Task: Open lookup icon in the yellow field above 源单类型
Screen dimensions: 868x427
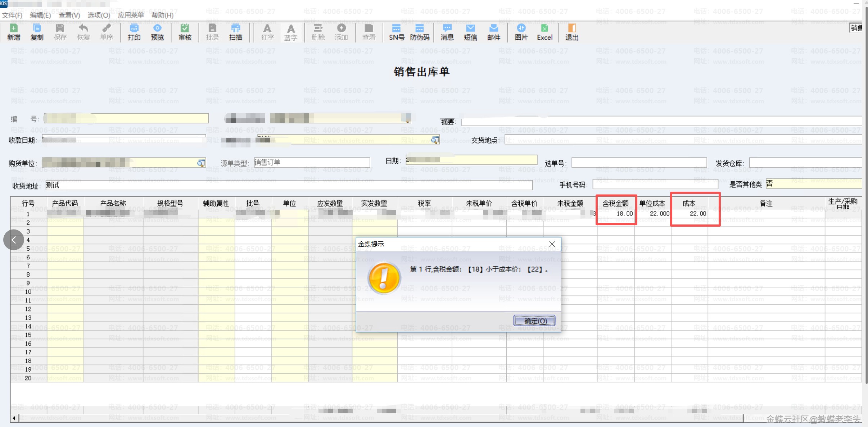Action: pos(435,140)
